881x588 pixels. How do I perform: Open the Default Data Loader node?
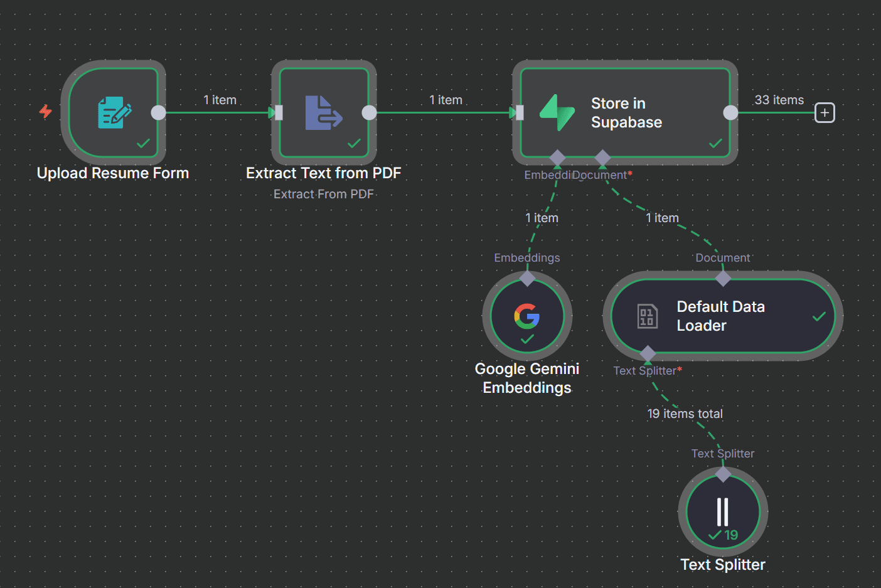point(722,316)
